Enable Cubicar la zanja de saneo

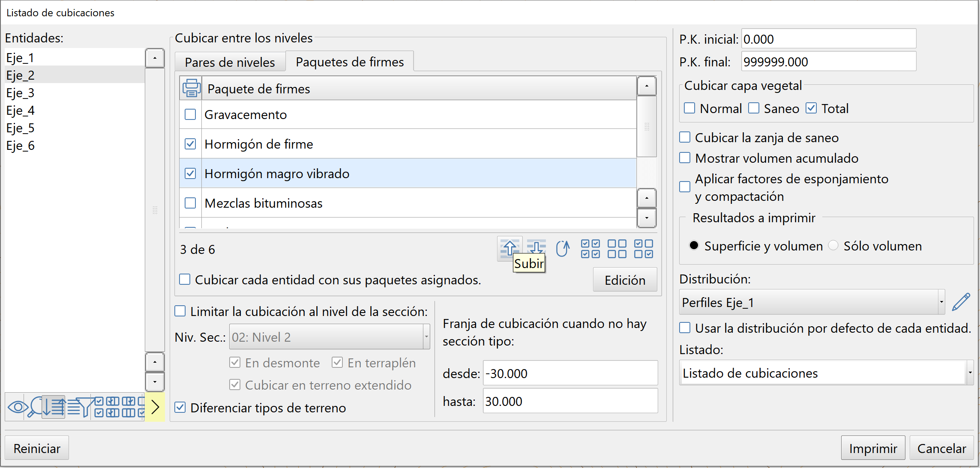684,137
